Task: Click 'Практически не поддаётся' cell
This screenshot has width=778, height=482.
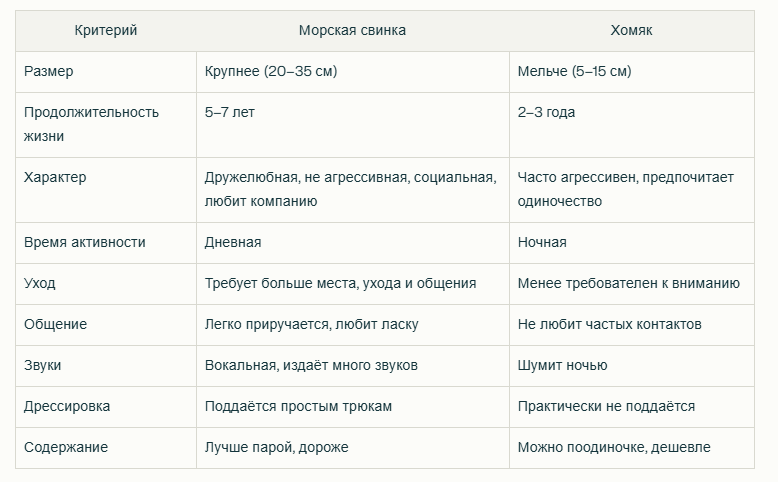Action: pyautogui.click(x=631, y=407)
